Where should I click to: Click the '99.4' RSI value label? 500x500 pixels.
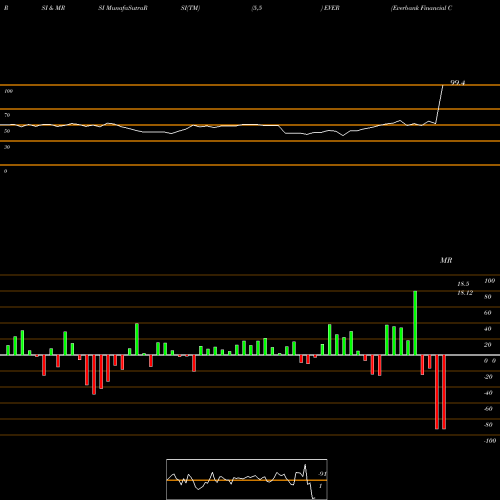pos(458,82)
